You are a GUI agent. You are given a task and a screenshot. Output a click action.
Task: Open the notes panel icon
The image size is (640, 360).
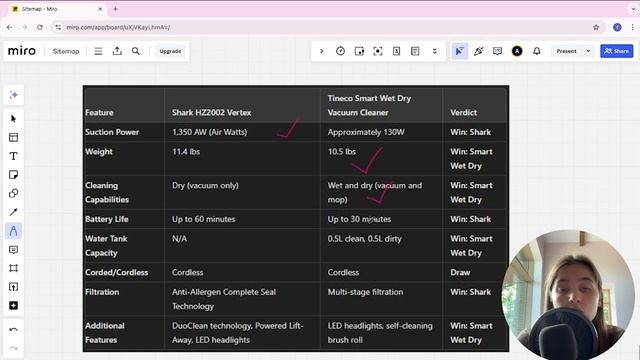(x=415, y=51)
